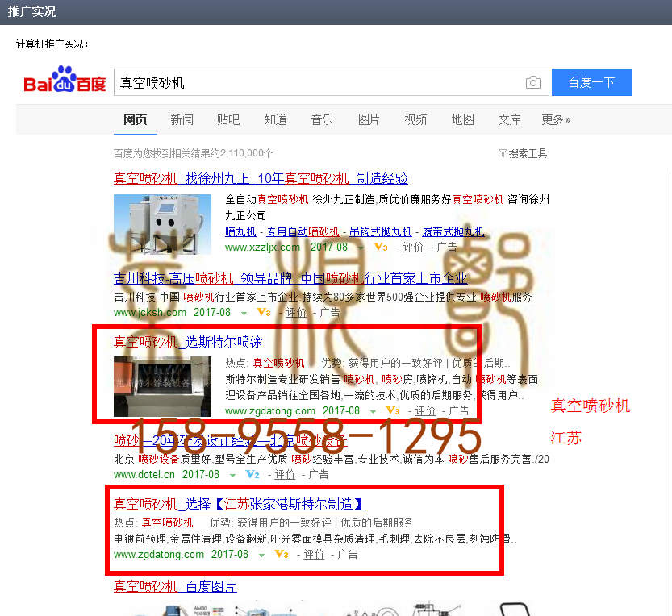This screenshot has height=616, width=672.
Task: Click V3 badge on 张家港斯特尔 result
Action: tap(281, 554)
